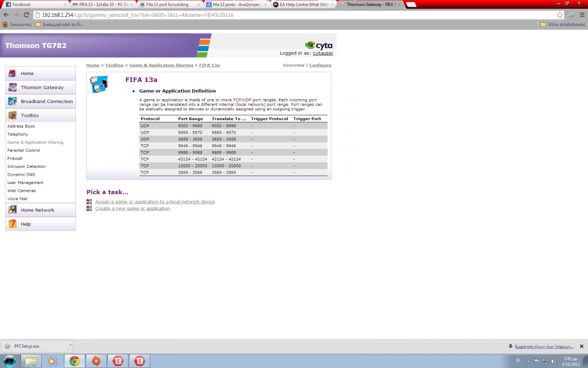Open Intrusion Detection submenu item
The width and height of the screenshot is (588, 368).
(x=26, y=166)
